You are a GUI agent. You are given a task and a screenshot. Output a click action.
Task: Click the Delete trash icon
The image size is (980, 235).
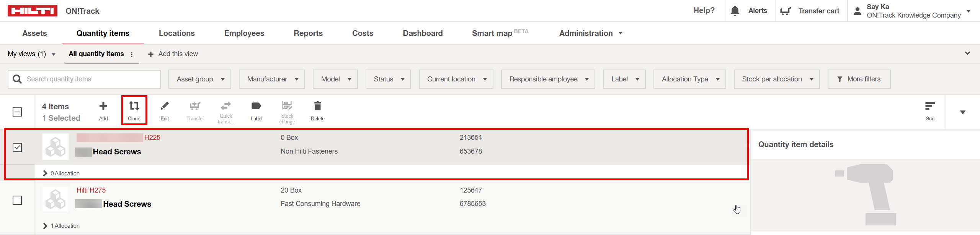[317, 106]
